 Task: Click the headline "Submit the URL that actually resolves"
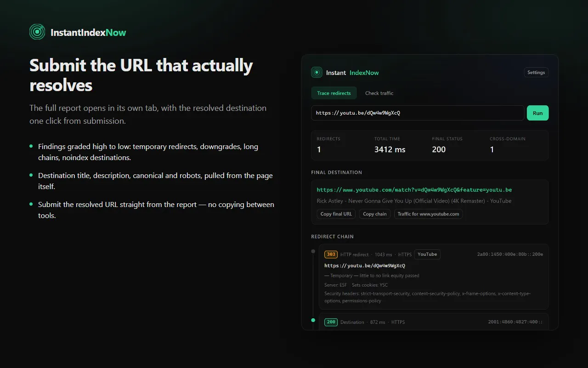coord(141,75)
